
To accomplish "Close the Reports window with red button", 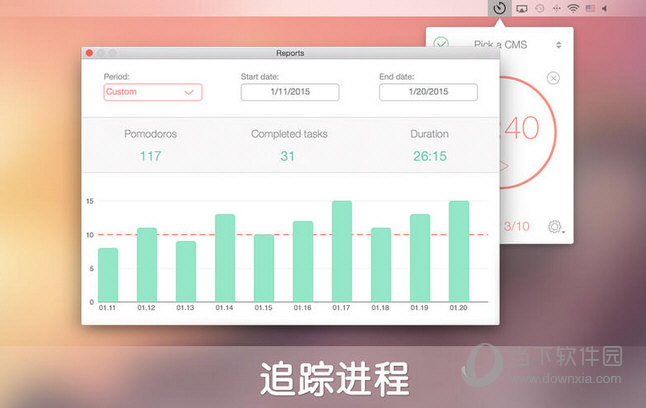I will (x=89, y=53).
